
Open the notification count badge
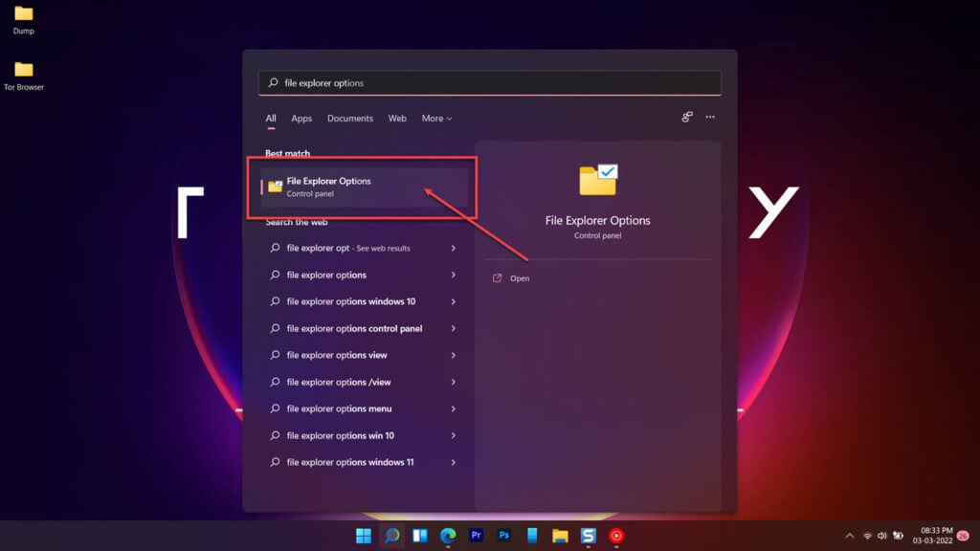(963, 536)
